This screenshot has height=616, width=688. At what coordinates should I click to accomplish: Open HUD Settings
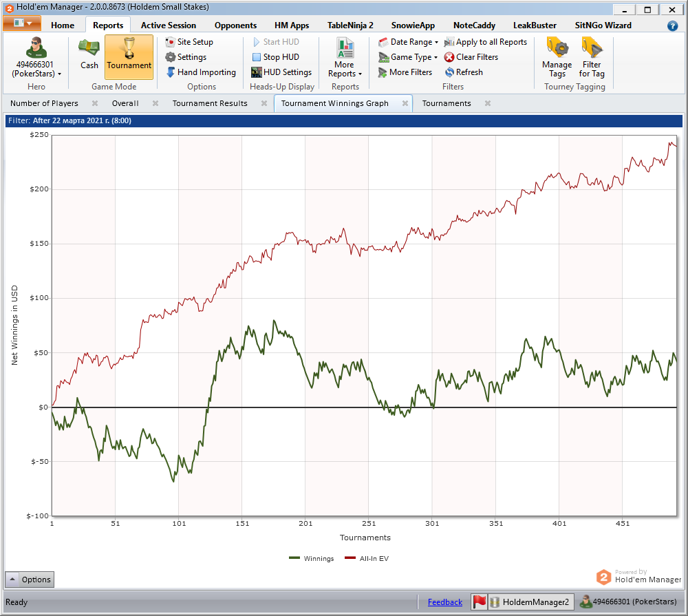coord(281,72)
